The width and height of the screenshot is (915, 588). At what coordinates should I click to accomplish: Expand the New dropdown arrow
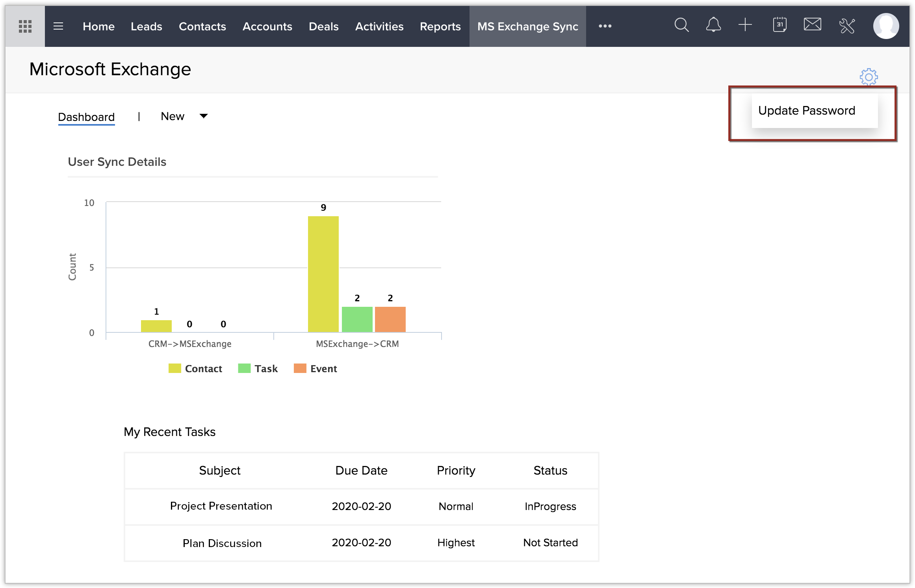(x=204, y=116)
